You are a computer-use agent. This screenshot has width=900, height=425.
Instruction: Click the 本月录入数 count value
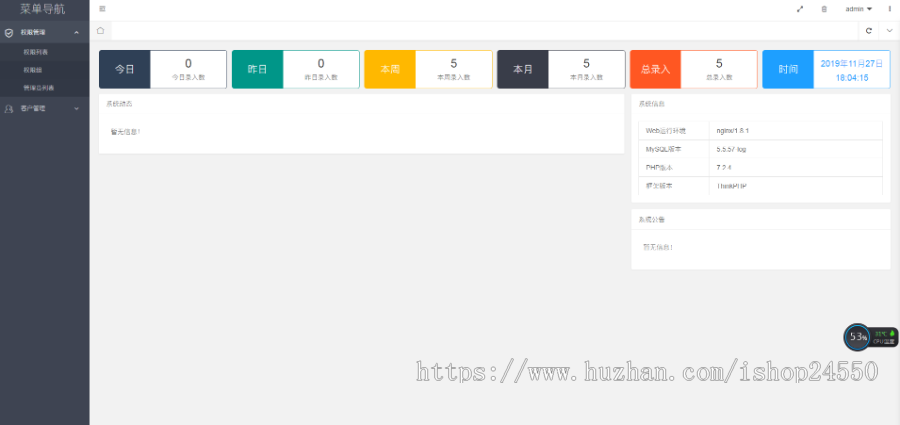coord(587,63)
